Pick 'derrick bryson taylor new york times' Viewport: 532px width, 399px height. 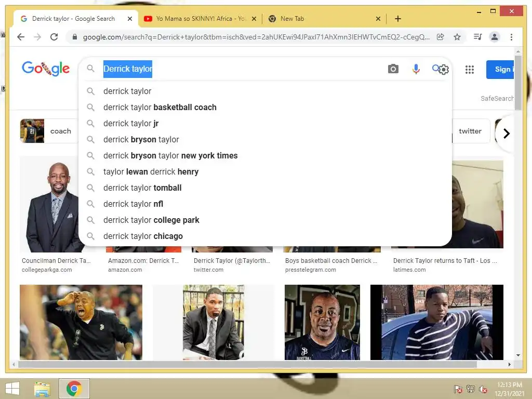point(265,156)
